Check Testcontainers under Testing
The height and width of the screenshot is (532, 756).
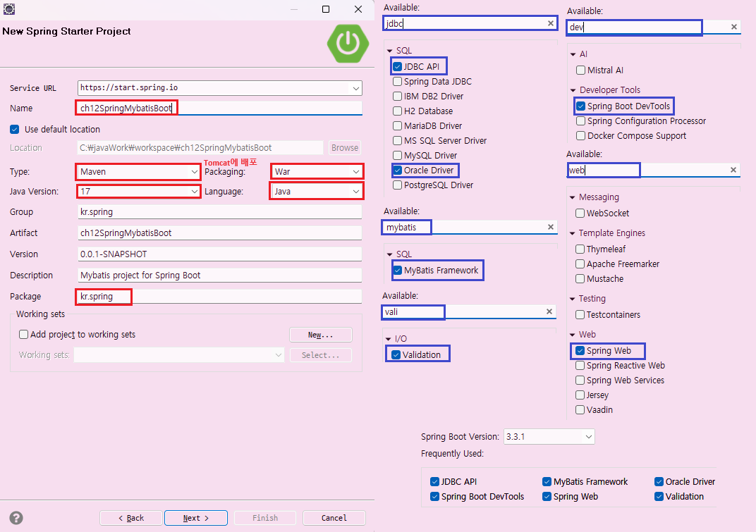tap(580, 315)
